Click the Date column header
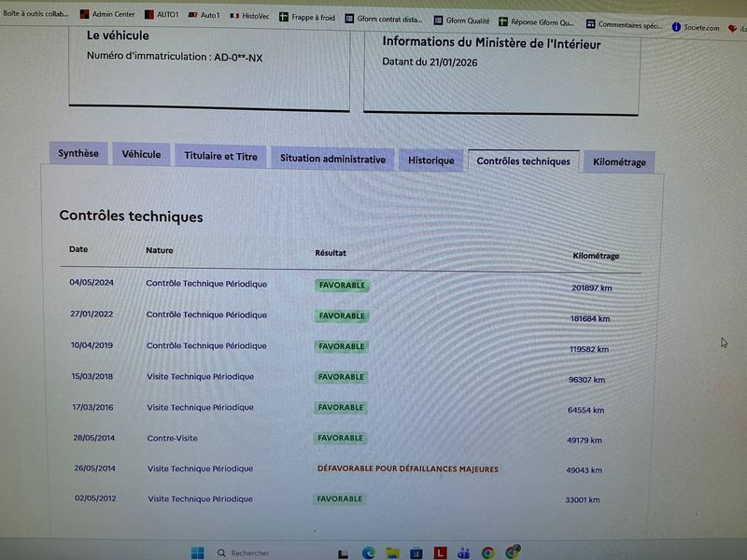The height and width of the screenshot is (560, 747). coord(78,249)
